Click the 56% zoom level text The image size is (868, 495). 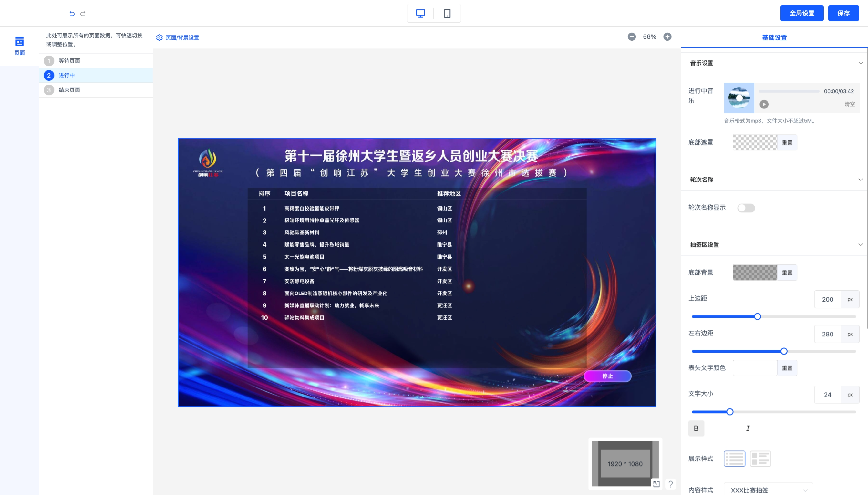click(x=649, y=37)
